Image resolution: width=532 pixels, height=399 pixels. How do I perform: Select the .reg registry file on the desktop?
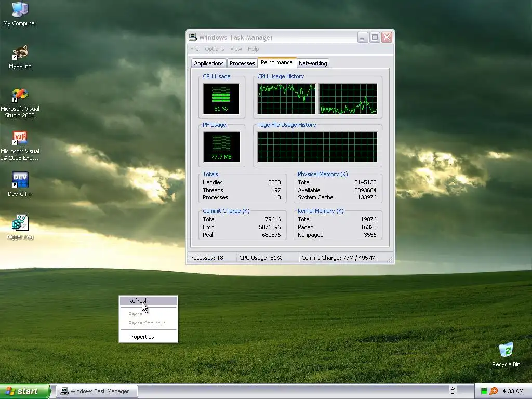(20, 227)
